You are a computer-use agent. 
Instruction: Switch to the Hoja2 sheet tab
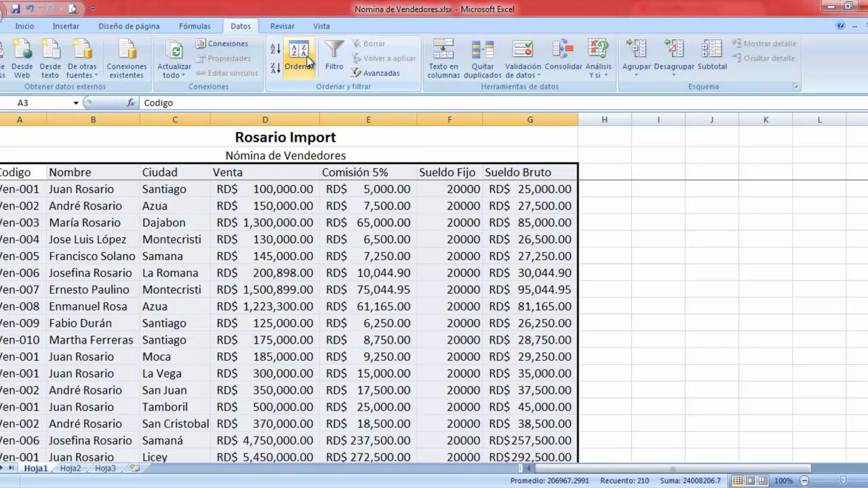click(71, 468)
